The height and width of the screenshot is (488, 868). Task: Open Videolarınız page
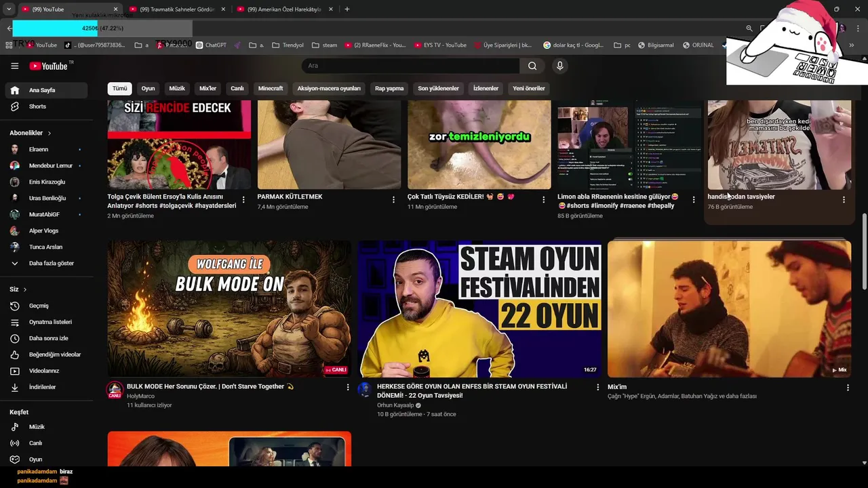(46, 371)
